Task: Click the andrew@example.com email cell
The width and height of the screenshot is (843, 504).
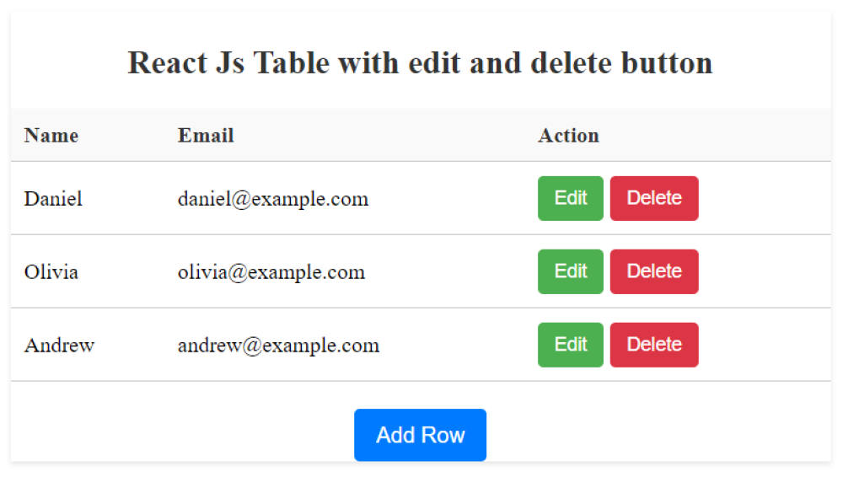Action: (x=278, y=346)
